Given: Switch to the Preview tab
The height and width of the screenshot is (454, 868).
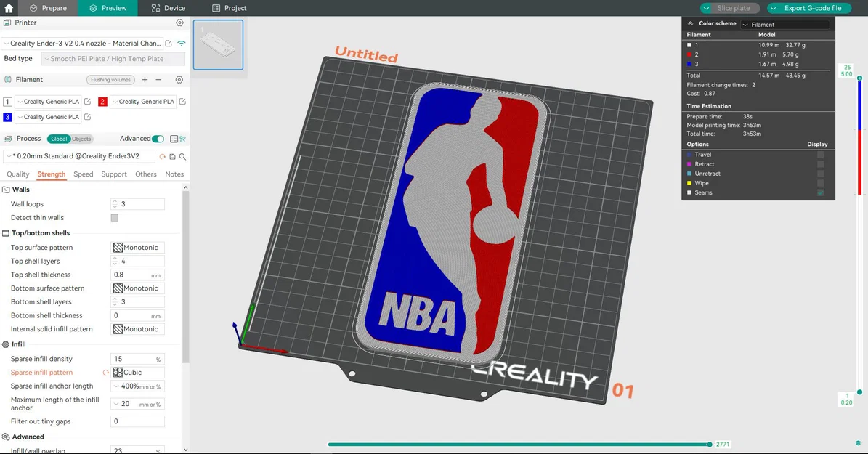Looking at the screenshot, I should tap(108, 8).
